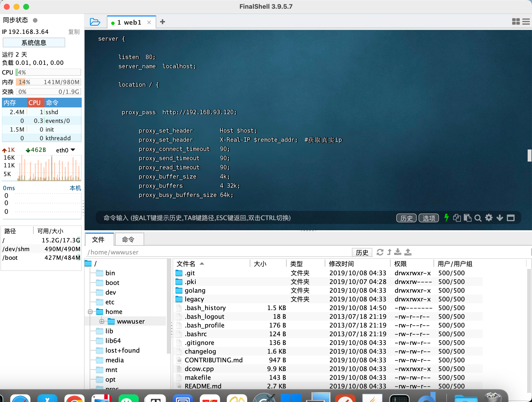Click the CPU usage bar
532x402 pixels.
[48, 72]
